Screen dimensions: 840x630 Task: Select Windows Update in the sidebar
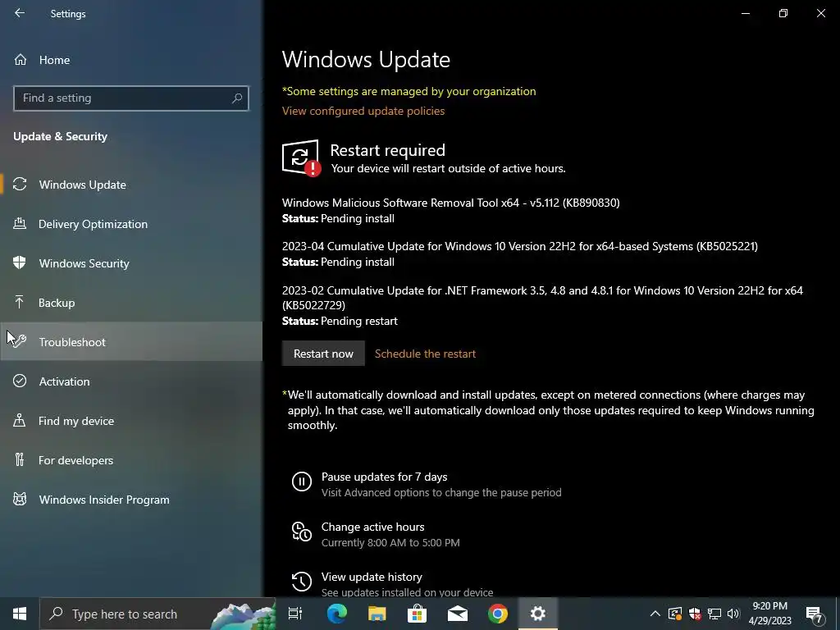tap(131, 185)
